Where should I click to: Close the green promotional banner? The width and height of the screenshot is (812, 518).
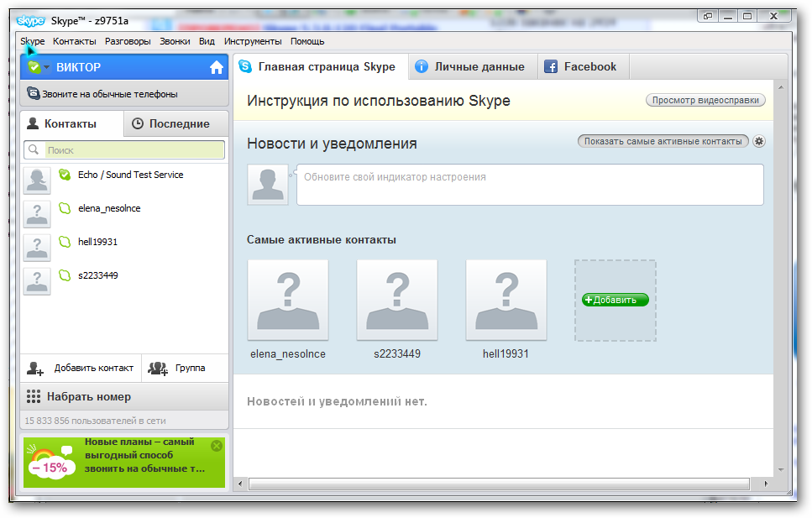217,446
